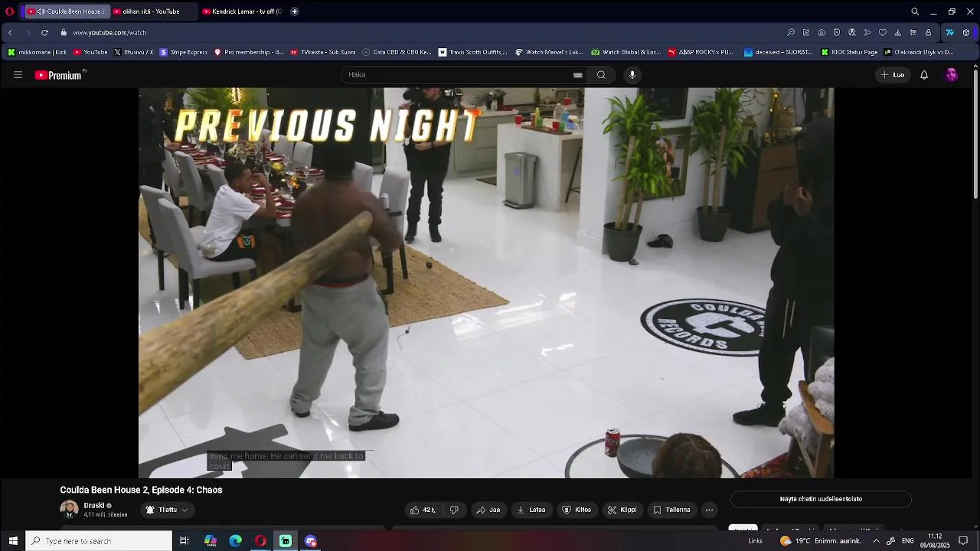Open Opera snapshot camera icon
The height and width of the screenshot is (551, 980).
click(x=822, y=33)
